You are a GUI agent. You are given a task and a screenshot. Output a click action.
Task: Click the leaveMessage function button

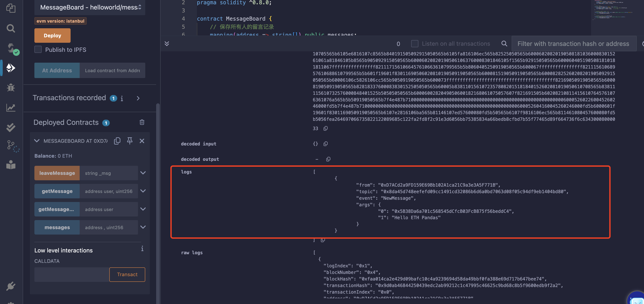(57, 173)
